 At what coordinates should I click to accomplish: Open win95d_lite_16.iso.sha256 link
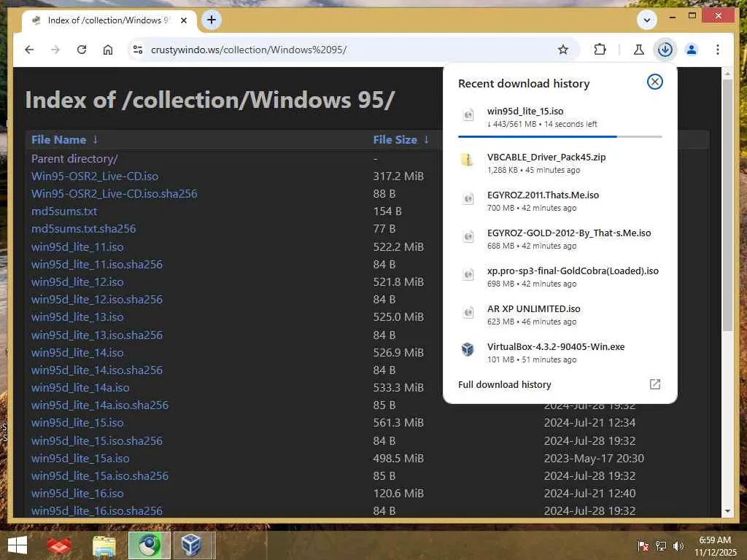point(97,511)
